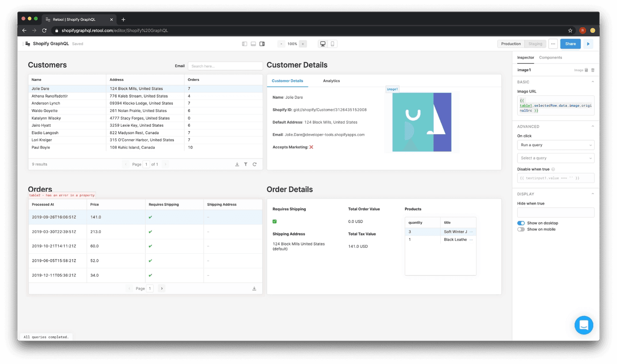Switch to Staging environment
This screenshot has width=617, height=364.
click(x=535, y=44)
